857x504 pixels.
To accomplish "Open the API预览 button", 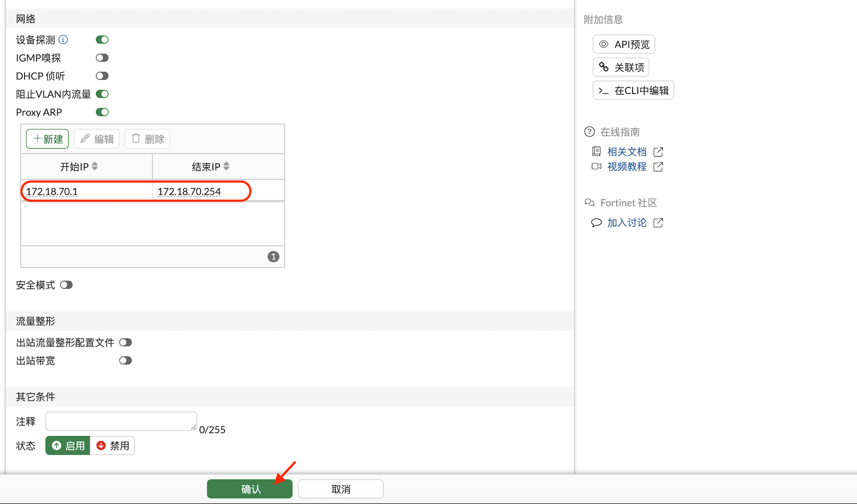I will (624, 44).
